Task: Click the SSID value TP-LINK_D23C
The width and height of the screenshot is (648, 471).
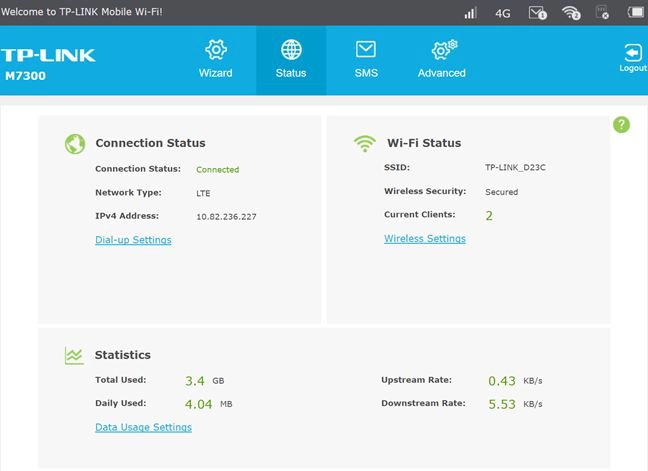Action: (x=515, y=167)
